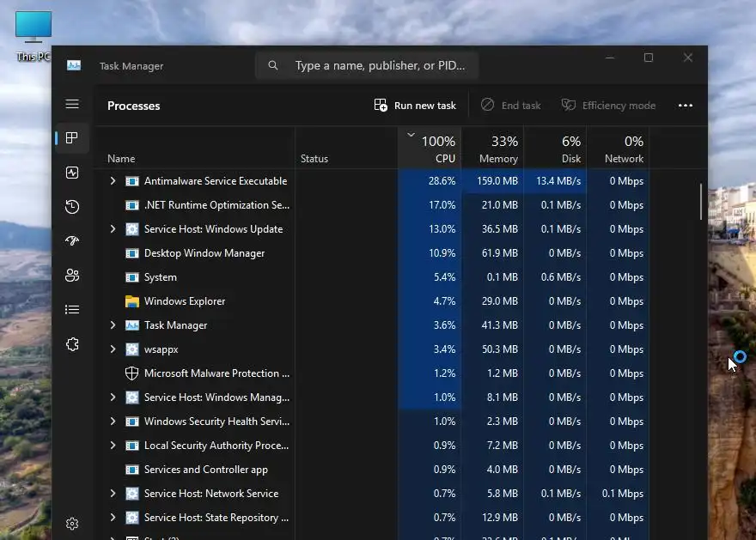Select This PC desktop icon
This screenshot has width=756, height=540.
(x=34, y=36)
